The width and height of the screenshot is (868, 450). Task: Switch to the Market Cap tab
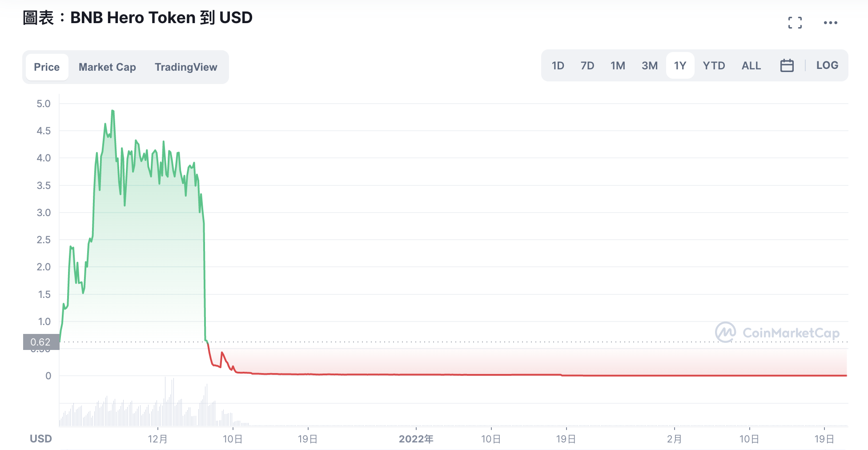point(107,67)
